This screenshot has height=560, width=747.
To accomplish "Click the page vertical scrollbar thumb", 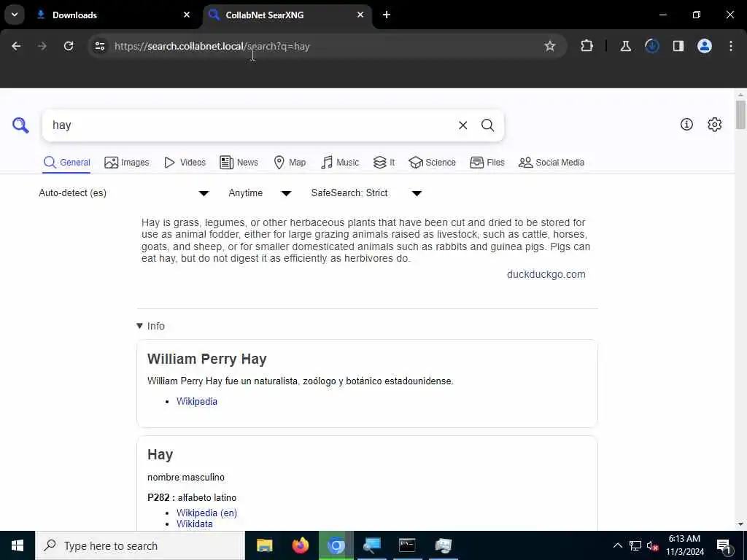I will 740,114.
